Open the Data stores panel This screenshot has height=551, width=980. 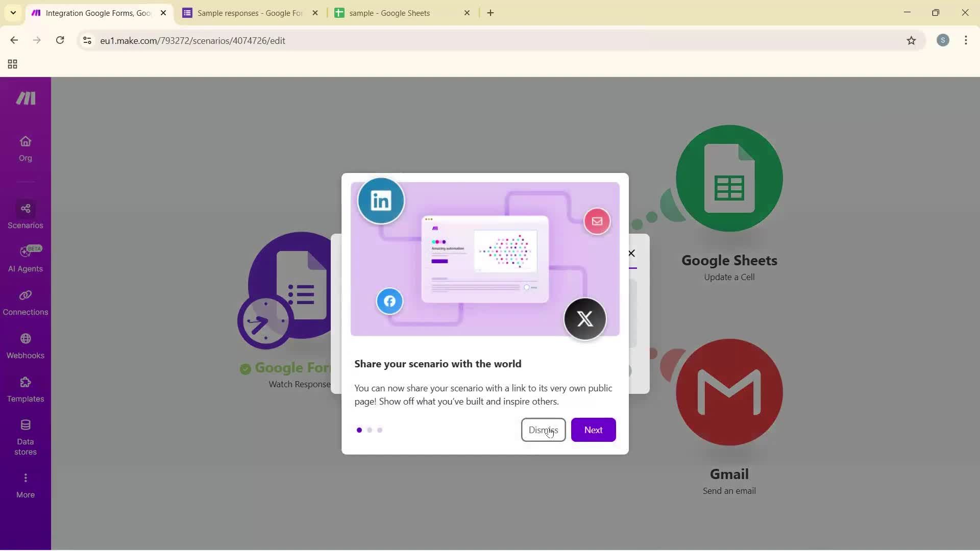click(25, 436)
